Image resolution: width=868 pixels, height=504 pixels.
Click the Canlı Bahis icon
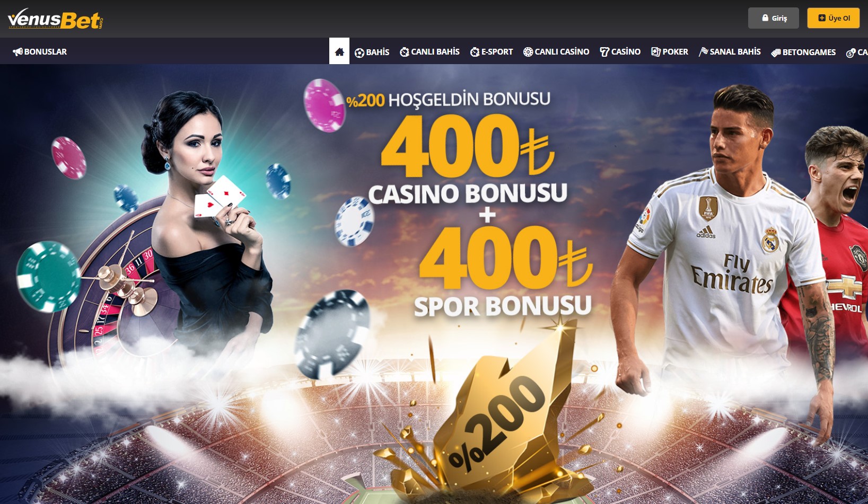coord(405,52)
